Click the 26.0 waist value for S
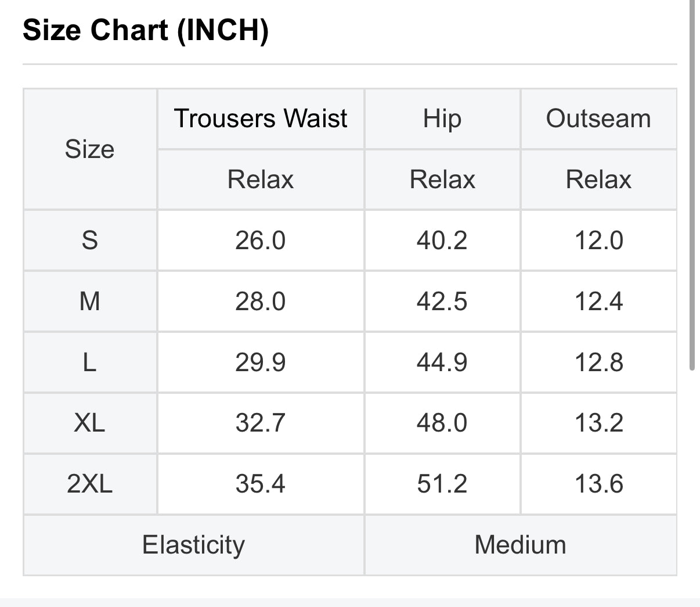Screen dimensions: 700x607 tap(261, 240)
